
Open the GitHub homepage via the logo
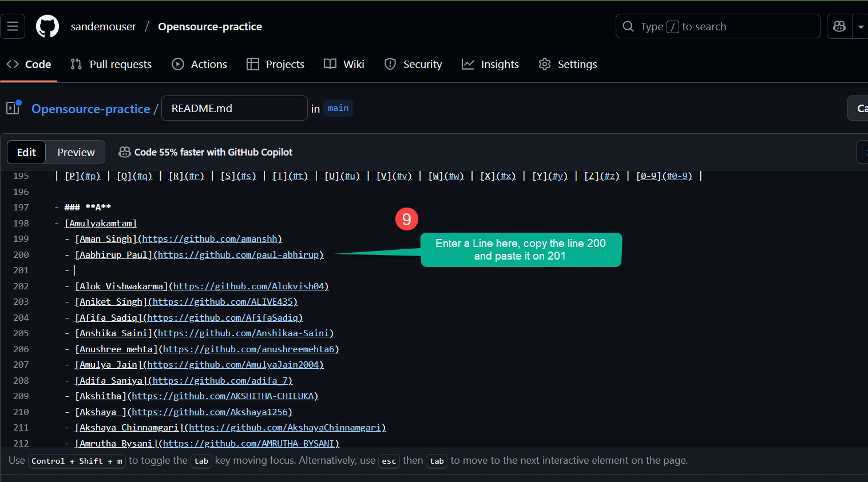tap(47, 26)
